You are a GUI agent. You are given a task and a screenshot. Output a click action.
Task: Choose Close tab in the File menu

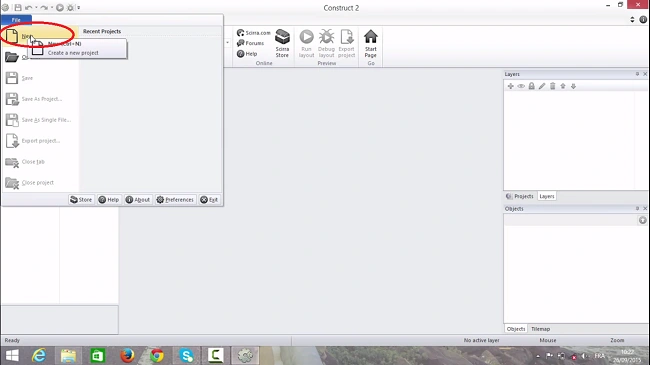click(39, 162)
